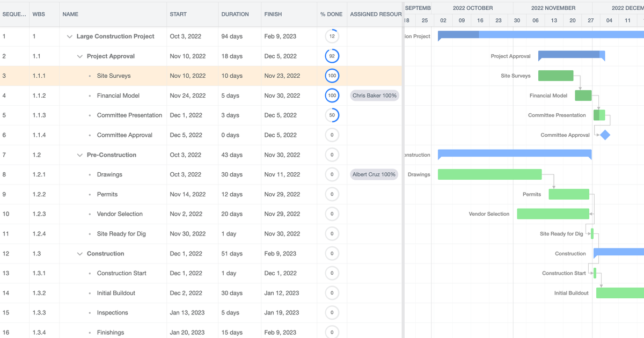Click the 2022 OCTOBER timeline header
The width and height of the screenshot is (644, 338).
tap(472, 8)
